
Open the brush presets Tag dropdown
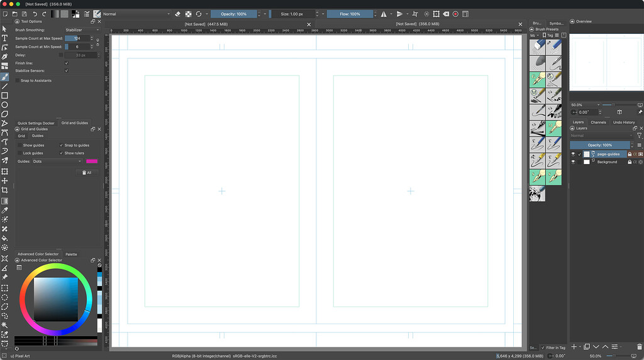(548, 35)
